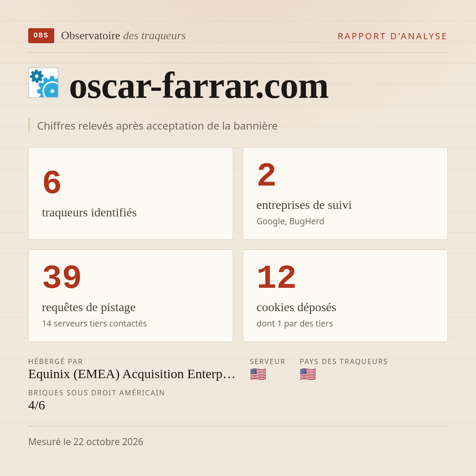This screenshot has width=476, height=476.
Task: Click the 6 traqueurs identifiés card
Action: click(x=130, y=193)
